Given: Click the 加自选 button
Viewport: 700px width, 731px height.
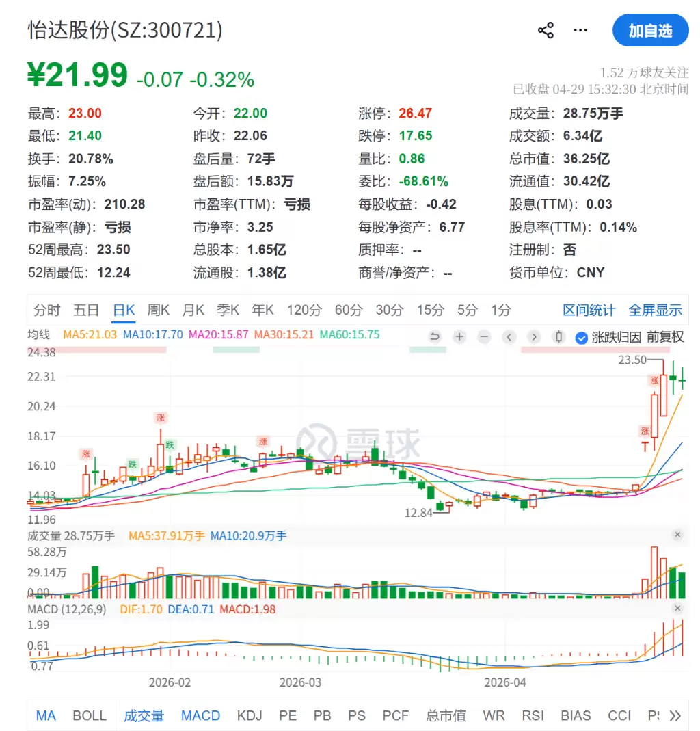Looking at the screenshot, I should 650,31.
